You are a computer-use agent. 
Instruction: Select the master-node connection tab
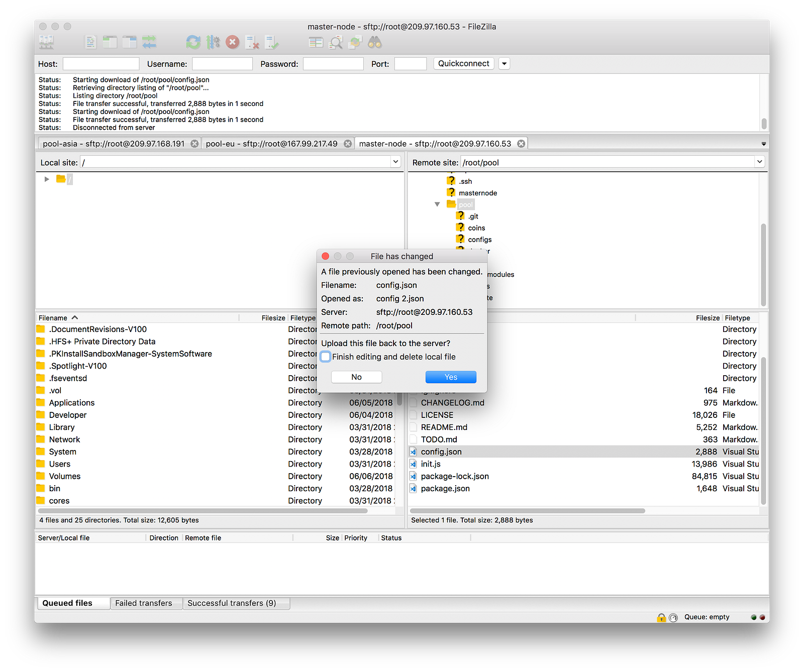coord(435,144)
